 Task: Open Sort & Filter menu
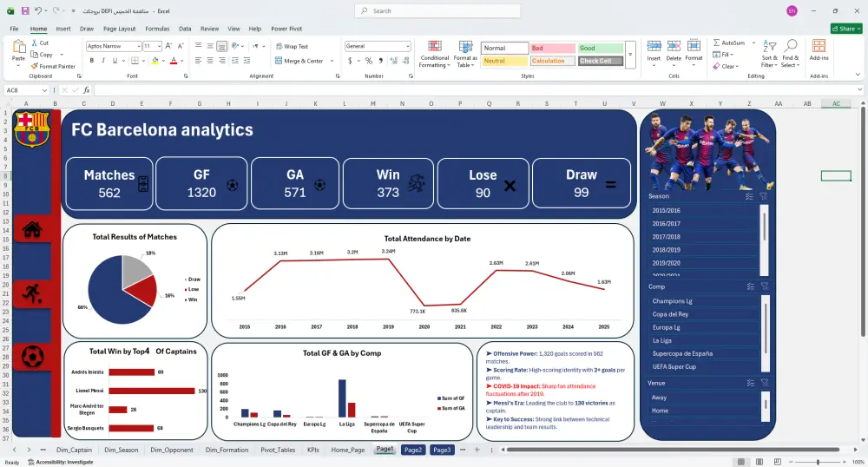pyautogui.click(x=769, y=53)
